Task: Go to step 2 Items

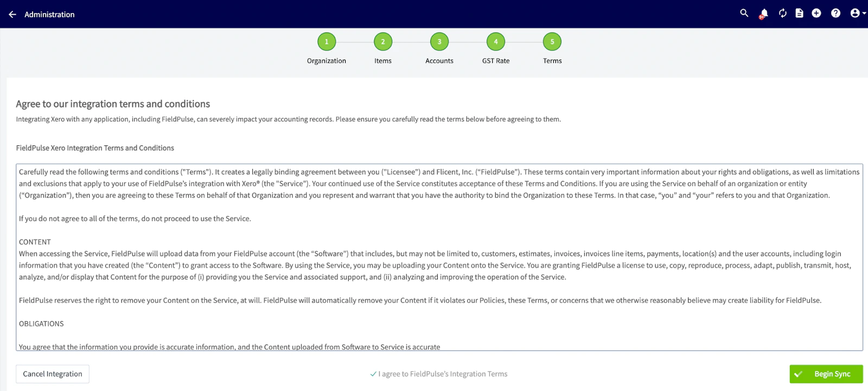Action: point(383,42)
